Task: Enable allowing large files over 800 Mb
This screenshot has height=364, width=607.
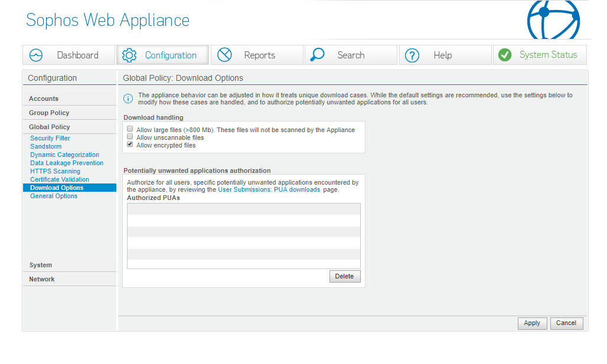Action: pos(129,129)
